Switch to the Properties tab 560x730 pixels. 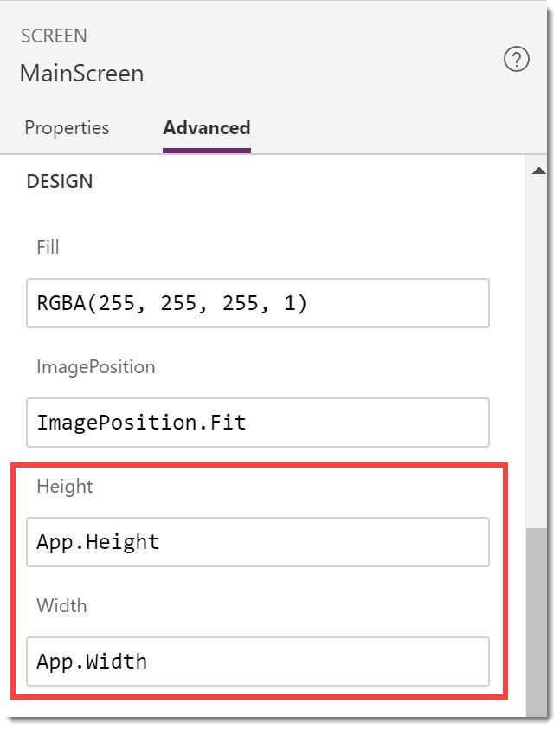coord(67,128)
